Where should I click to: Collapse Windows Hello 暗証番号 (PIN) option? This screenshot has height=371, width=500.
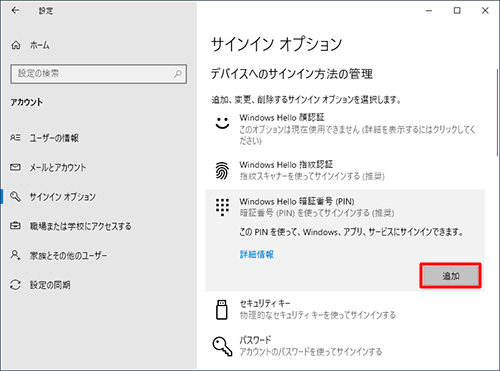[x=345, y=207]
